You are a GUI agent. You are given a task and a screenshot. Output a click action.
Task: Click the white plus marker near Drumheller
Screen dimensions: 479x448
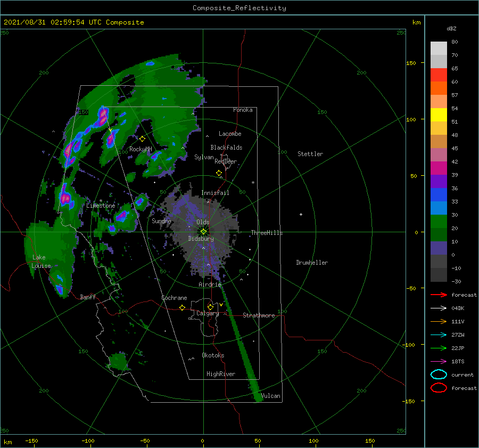tap(301, 214)
